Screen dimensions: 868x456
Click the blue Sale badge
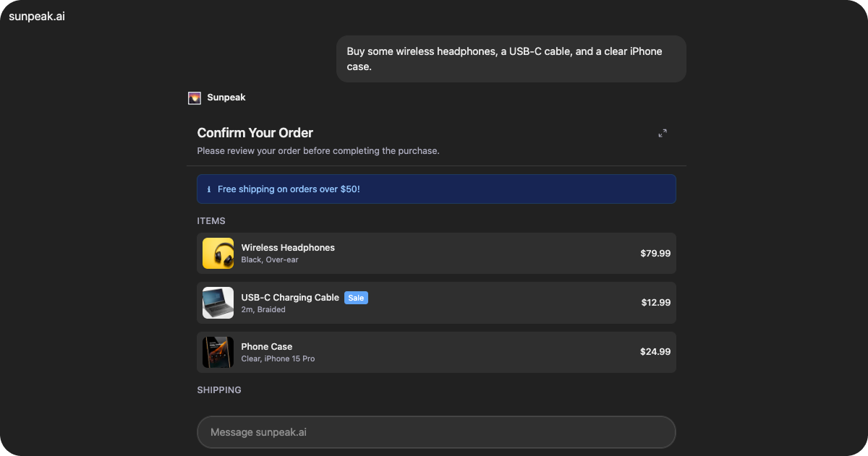click(356, 298)
